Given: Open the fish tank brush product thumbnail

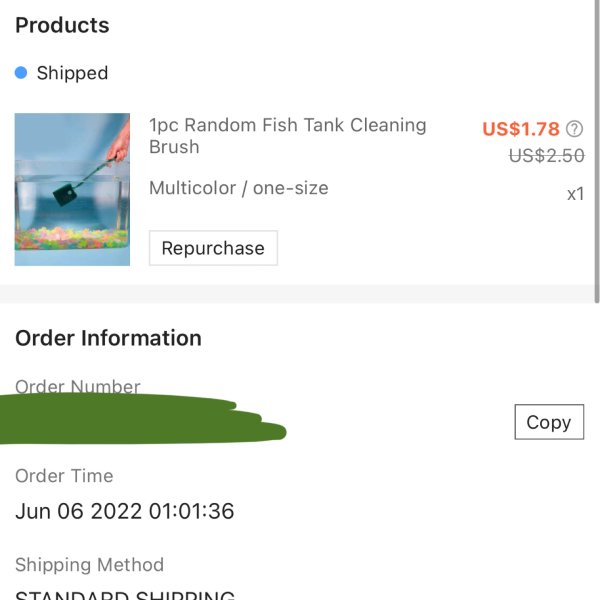Looking at the screenshot, I should click(x=72, y=189).
